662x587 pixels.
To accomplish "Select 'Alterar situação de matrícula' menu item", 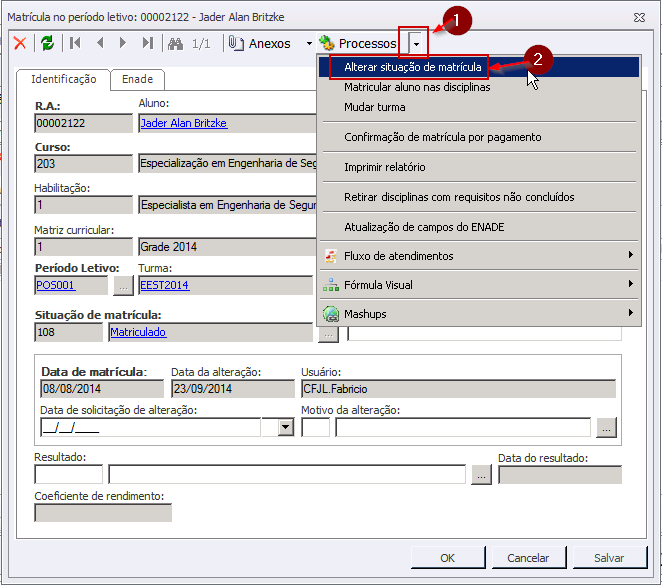I will [x=412, y=67].
